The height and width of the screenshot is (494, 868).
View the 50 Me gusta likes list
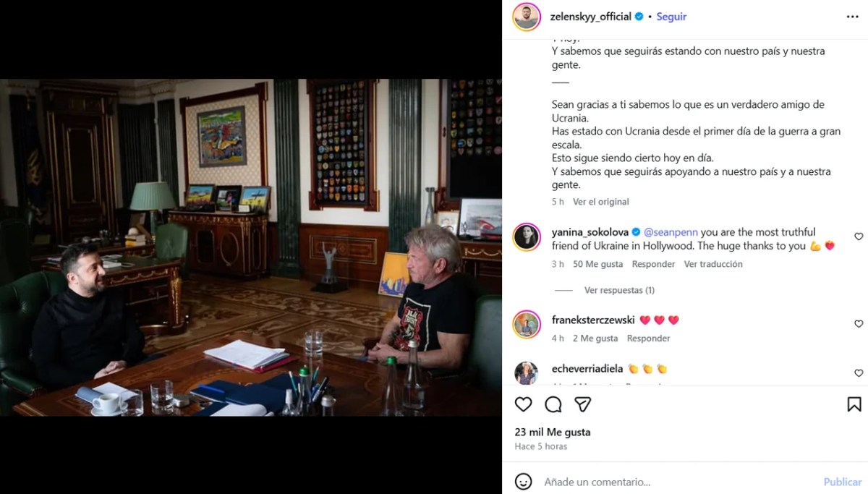click(x=597, y=264)
